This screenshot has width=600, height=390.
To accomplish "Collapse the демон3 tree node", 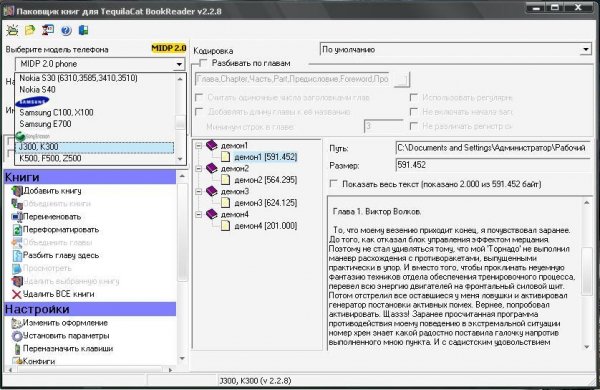I will pos(199,191).
